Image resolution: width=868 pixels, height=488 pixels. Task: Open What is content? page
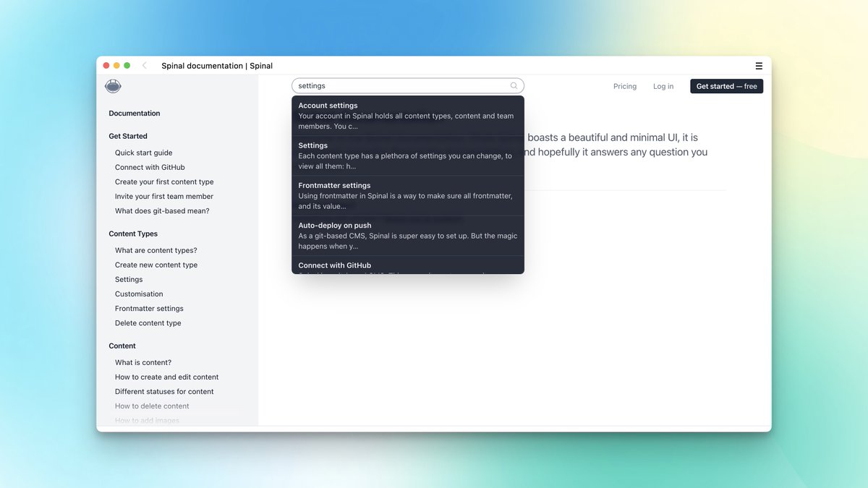click(143, 362)
